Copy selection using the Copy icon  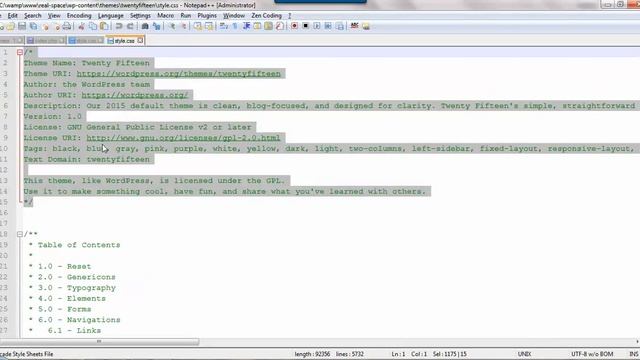pyautogui.click(x=93, y=26)
